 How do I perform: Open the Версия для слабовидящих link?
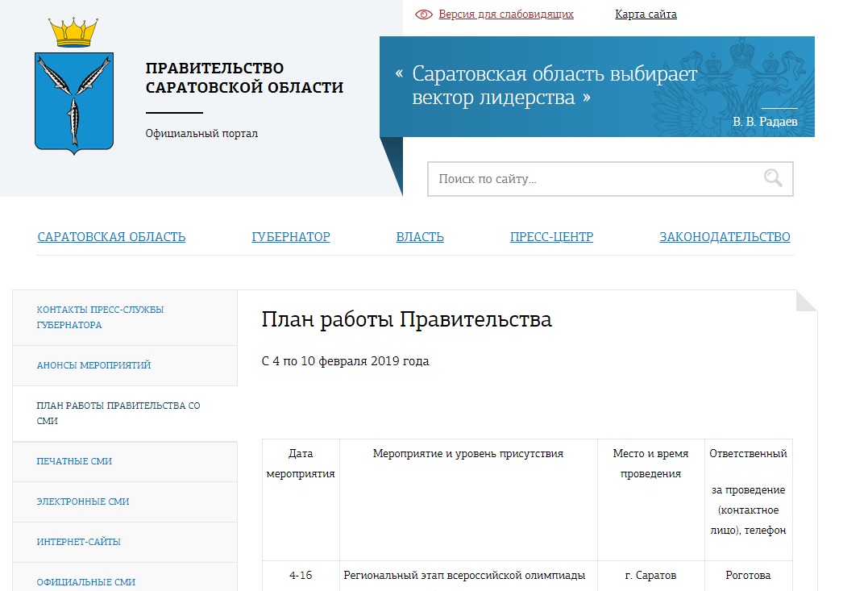point(505,15)
